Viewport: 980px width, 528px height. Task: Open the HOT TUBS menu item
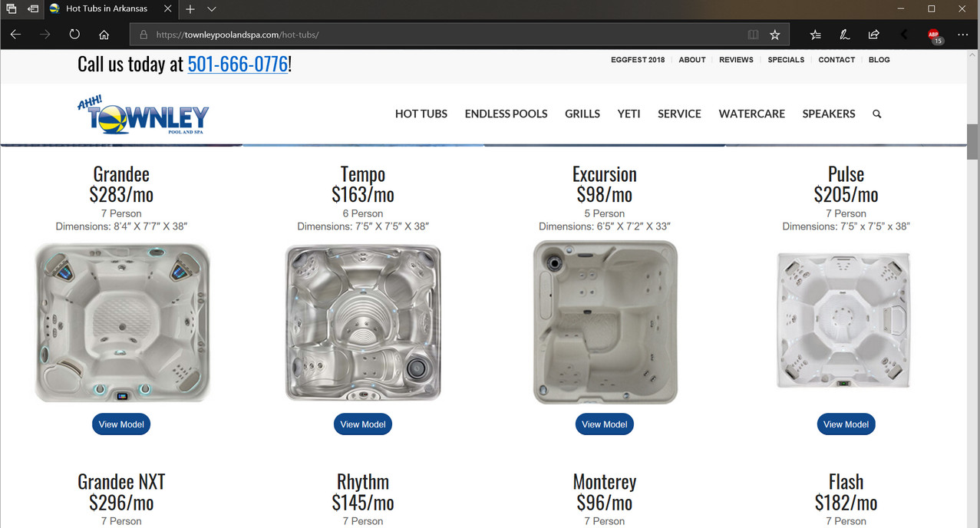click(421, 114)
